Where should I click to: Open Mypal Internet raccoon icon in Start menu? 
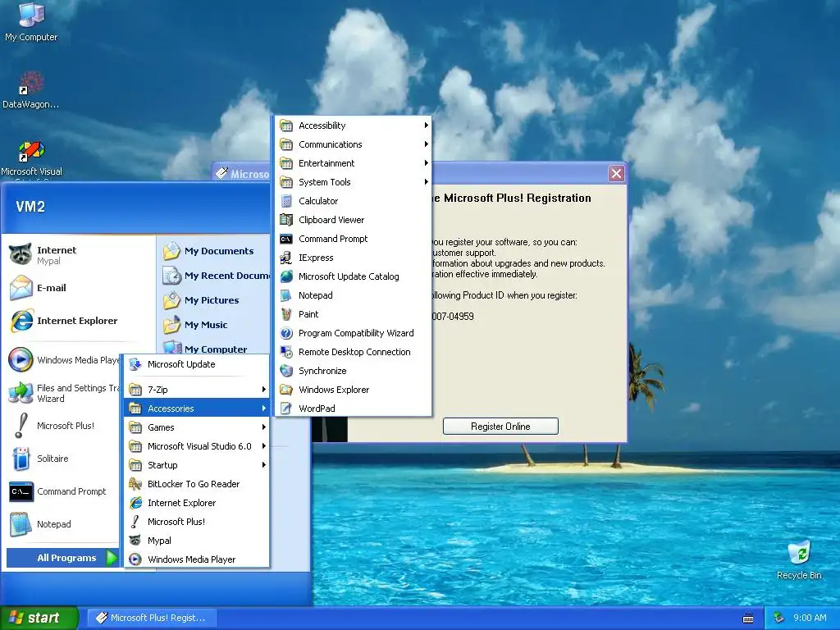pos(21,254)
